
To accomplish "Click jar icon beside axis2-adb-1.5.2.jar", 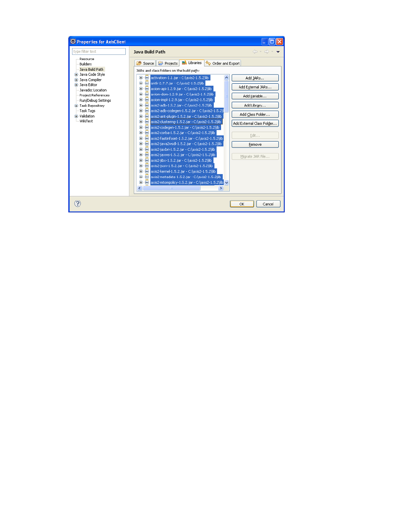I will [147, 105].
